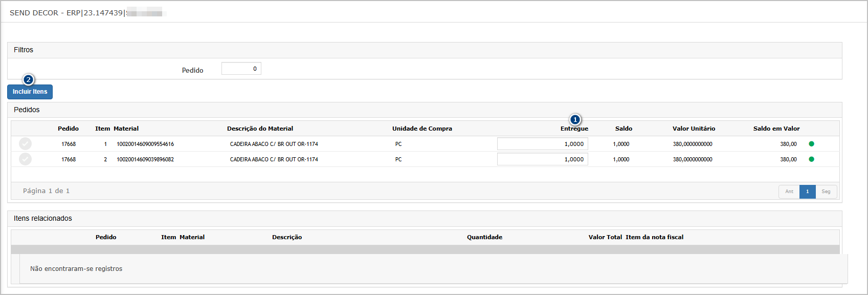The image size is (868, 295).
Task: Click pedido number 17668 in item 1 row
Action: tap(69, 144)
